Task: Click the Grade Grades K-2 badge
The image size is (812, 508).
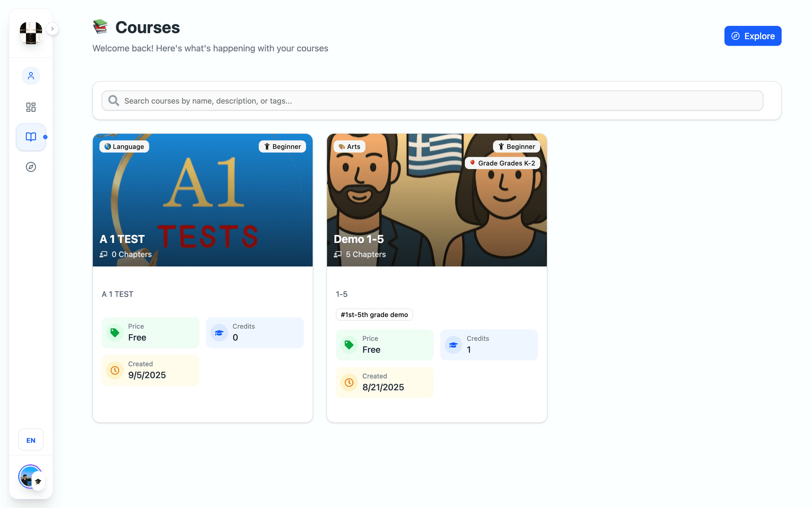Action: tap(502, 163)
